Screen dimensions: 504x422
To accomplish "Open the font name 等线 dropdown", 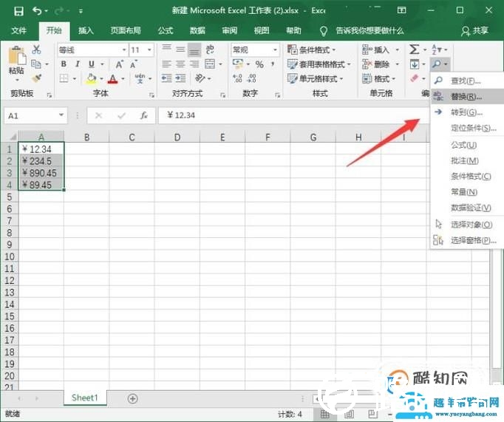I will pyautogui.click(x=124, y=50).
